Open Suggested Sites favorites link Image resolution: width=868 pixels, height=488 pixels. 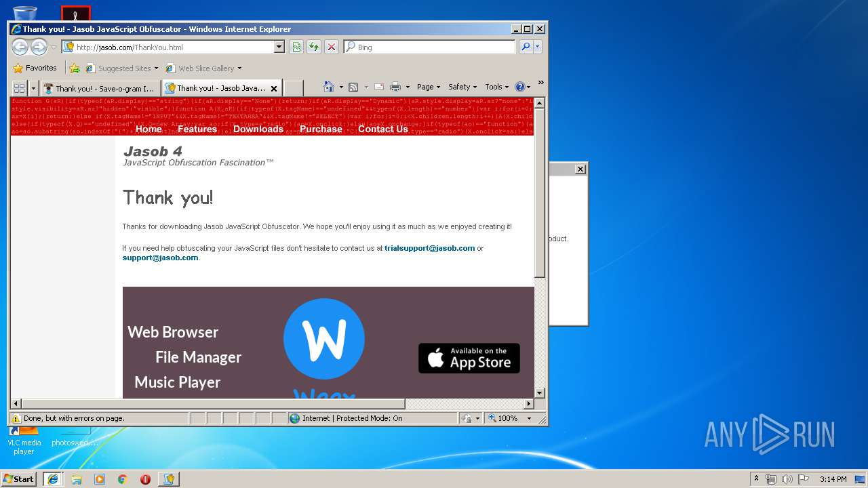122,68
